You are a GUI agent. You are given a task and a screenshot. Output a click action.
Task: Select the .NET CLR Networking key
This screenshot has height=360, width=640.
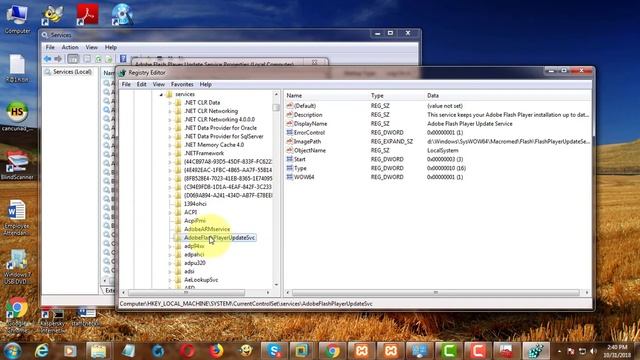(x=211, y=111)
